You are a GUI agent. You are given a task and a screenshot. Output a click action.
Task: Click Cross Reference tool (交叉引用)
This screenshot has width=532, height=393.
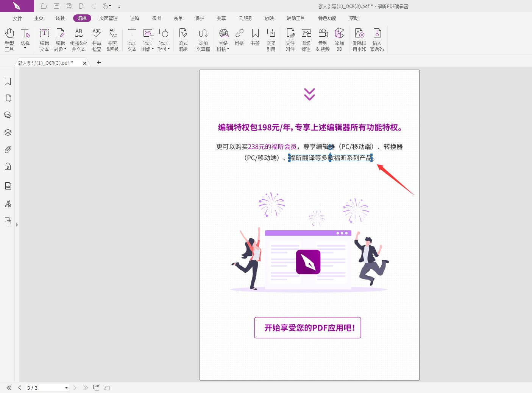[271, 39]
